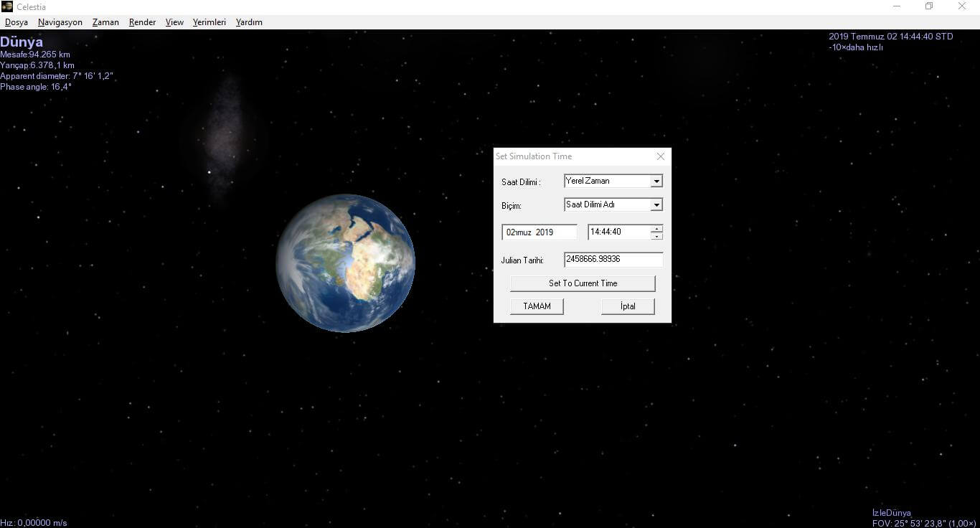Close the Set Simulation Time dialog
Viewport: 980px width, 528px height.
coord(661,156)
